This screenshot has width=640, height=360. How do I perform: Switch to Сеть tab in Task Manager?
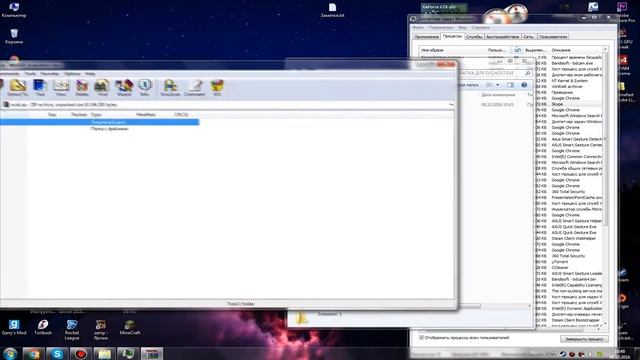[x=529, y=37]
